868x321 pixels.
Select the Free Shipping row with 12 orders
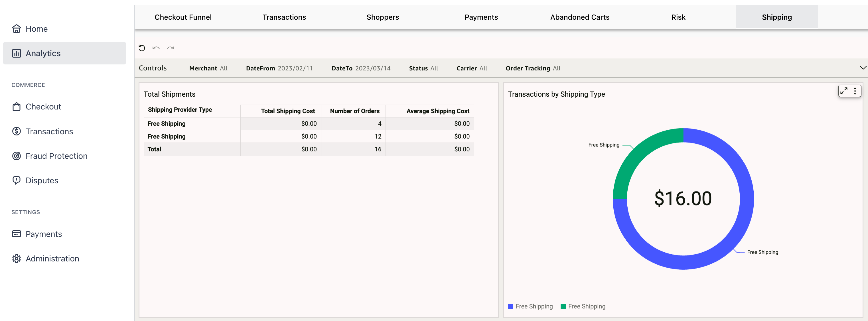pyautogui.click(x=309, y=137)
